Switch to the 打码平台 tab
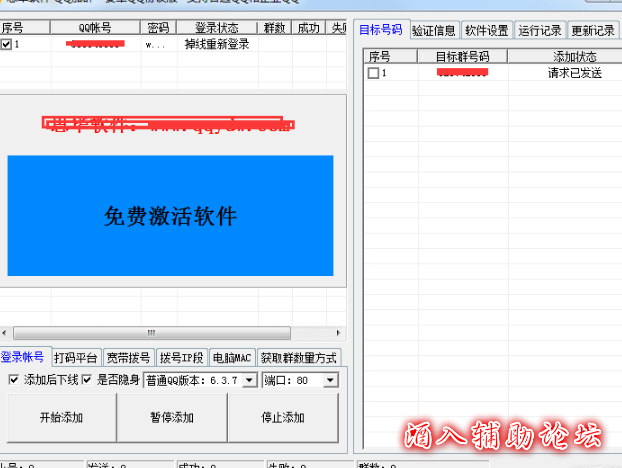This screenshot has height=468, width=622. [x=76, y=358]
